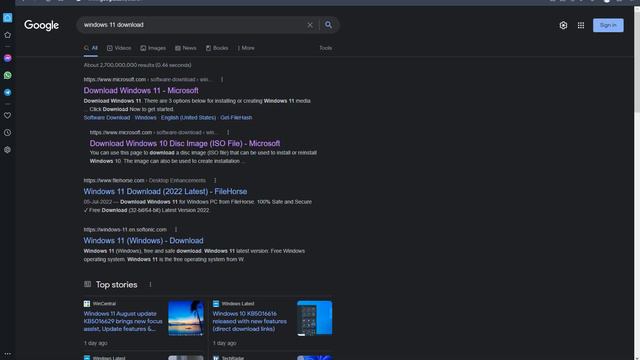Image resolution: width=640 pixels, height=360 pixels.
Task: Open Windows 11 Download FileHorse result
Action: [165, 191]
